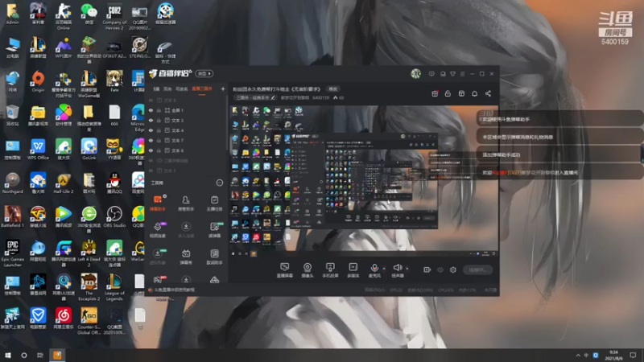Open the 视频连麦 video co-stream tool
644x362 pixels.
158,229
